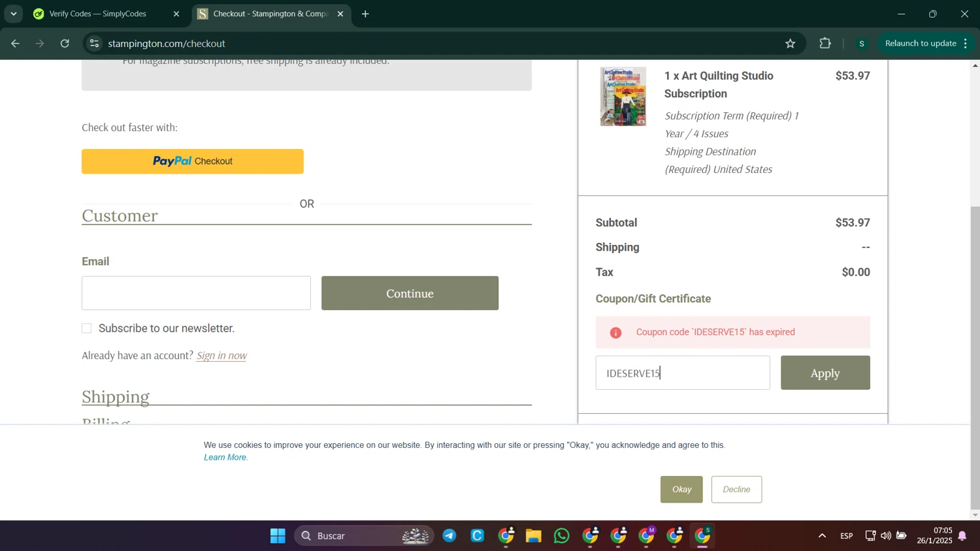
Task: Switch the ESP keyboard language
Action: (847, 536)
